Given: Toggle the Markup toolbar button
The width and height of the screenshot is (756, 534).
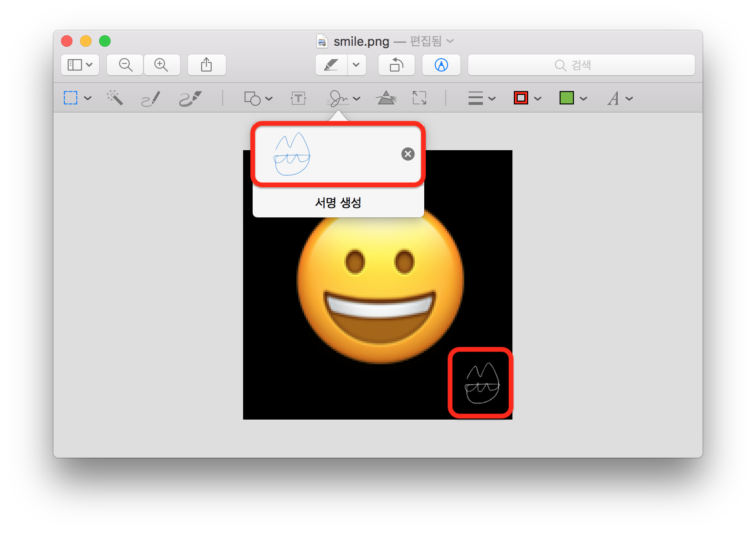Looking at the screenshot, I should [x=441, y=65].
